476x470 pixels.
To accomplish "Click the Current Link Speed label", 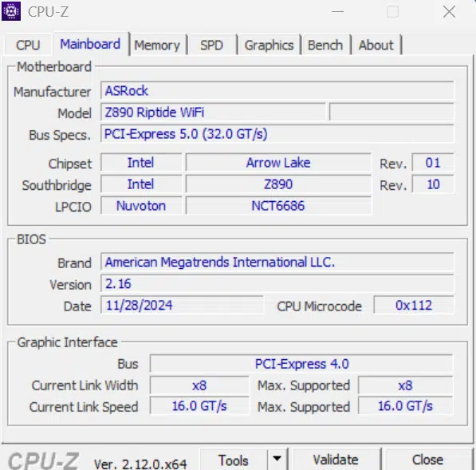I will coord(84,407).
